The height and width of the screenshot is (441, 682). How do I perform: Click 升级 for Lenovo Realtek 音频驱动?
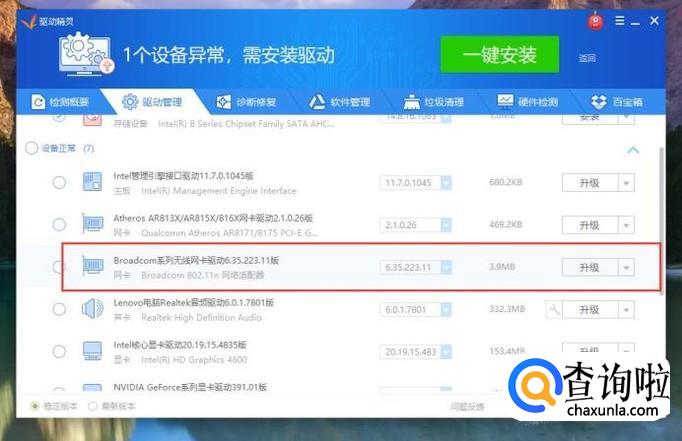590,310
